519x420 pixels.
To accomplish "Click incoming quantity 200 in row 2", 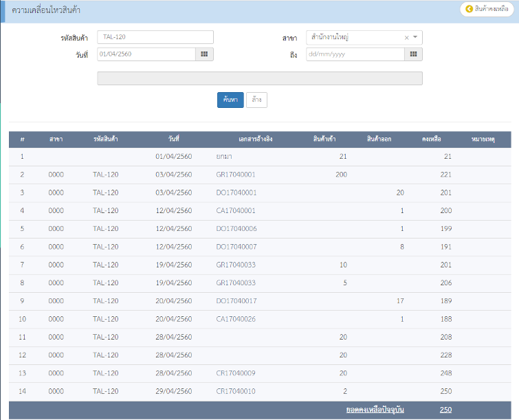I will tap(341, 175).
